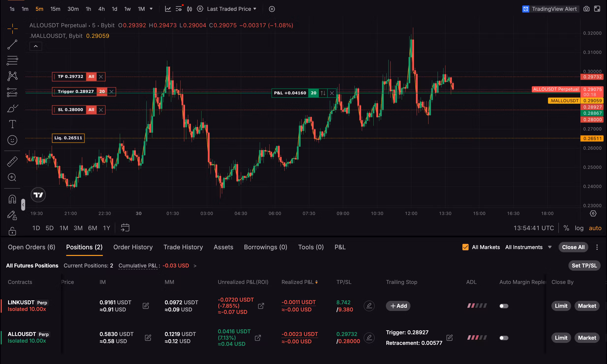Toggle auto scale mode
Viewport: 607px width, 364px height.
[x=595, y=228]
